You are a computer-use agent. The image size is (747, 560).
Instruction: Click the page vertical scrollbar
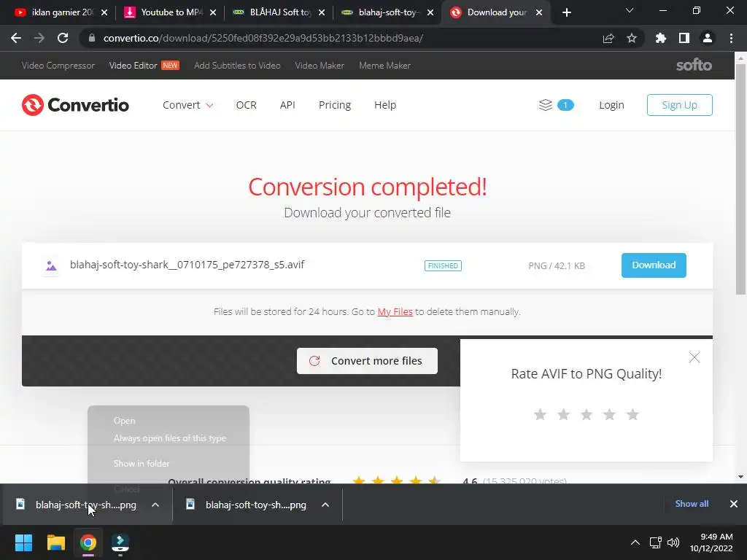(x=740, y=180)
